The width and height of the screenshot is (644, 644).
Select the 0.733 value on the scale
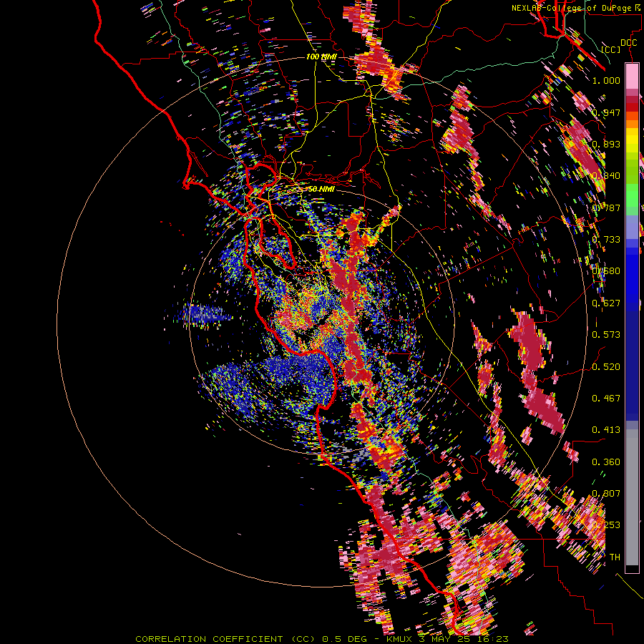click(606, 240)
